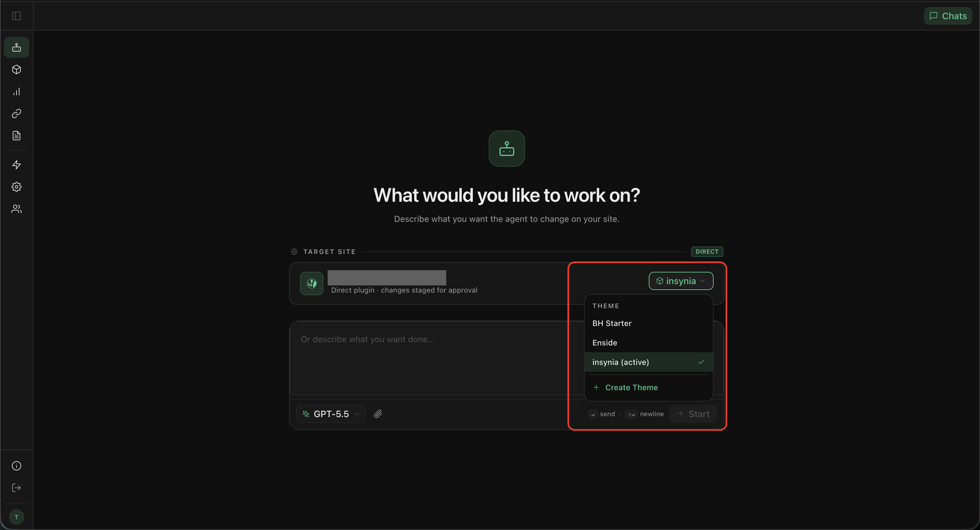Open the document page sidebar icon

pyautogui.click(x=16, y=136)
